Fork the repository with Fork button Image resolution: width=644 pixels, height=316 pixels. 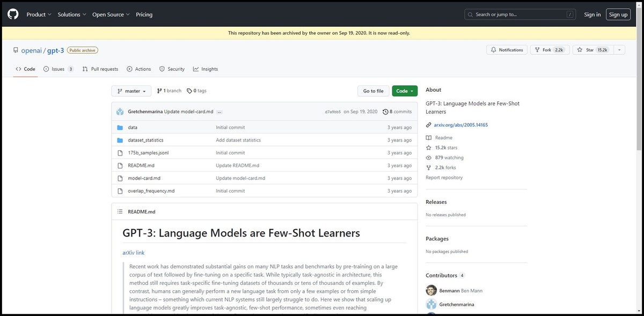(550, 50)
